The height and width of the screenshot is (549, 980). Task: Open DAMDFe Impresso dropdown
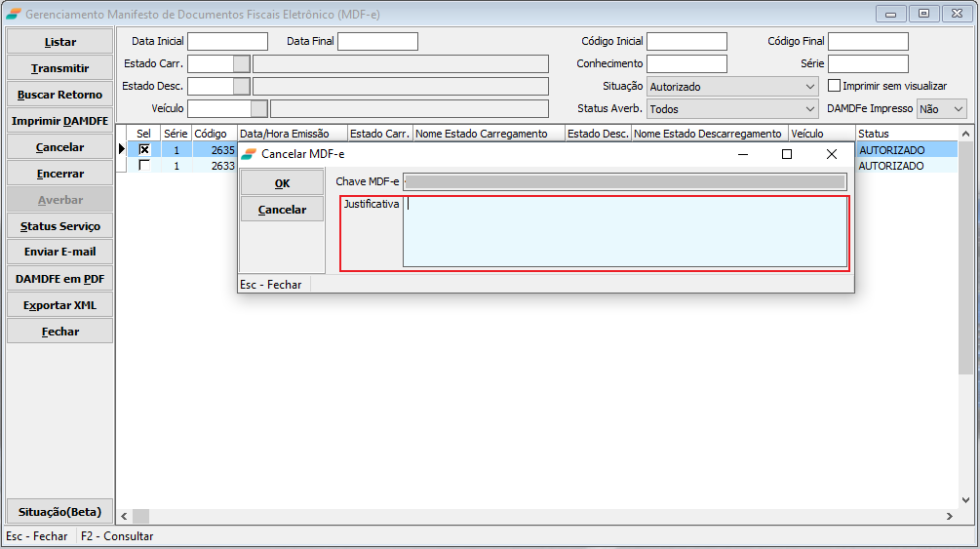pyautogui.click(x=958, y=109)
